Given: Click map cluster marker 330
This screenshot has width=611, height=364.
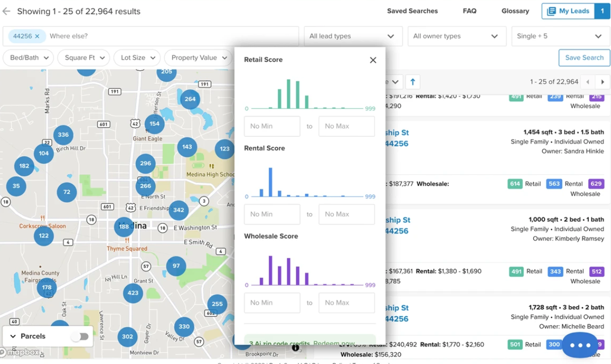Looking at the screenshot, I should pyautogui.click(x=184, y=326).
